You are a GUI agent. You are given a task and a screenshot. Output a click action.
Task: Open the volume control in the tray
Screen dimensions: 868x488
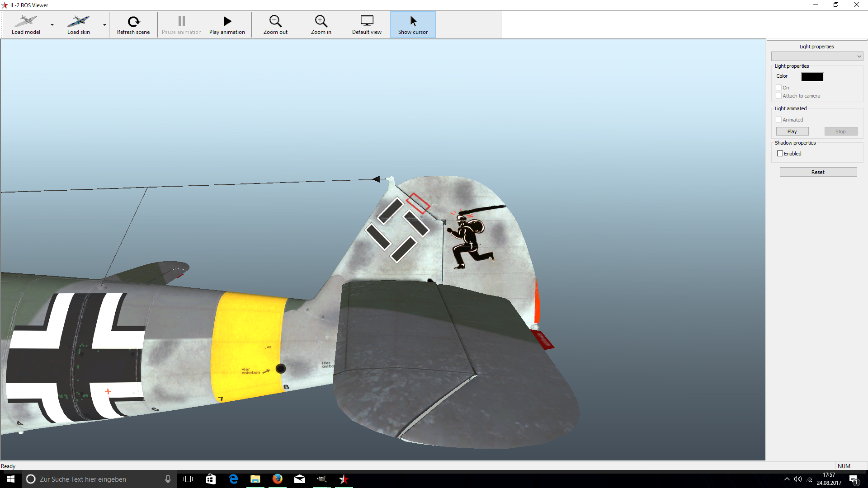[x=798, y=479]
